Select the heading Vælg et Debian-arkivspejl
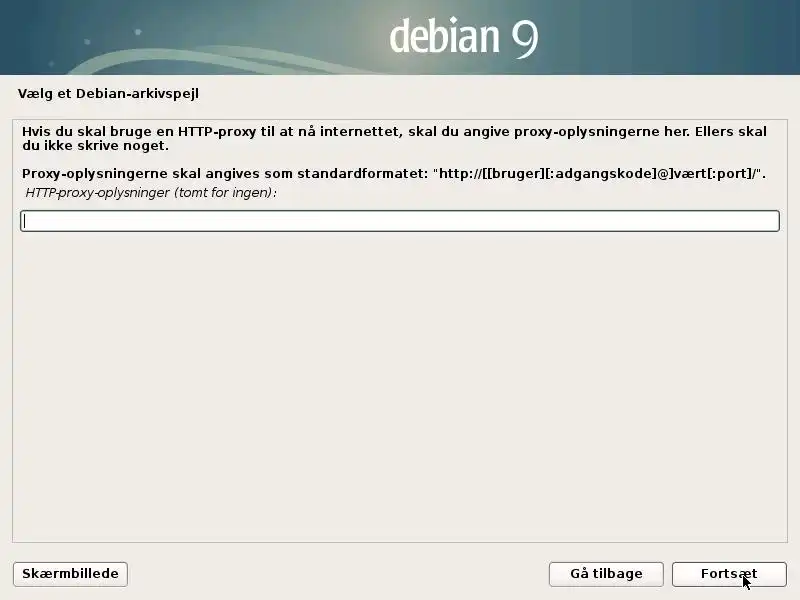Screen dimensions: 800x600 (x=108, y=94)
